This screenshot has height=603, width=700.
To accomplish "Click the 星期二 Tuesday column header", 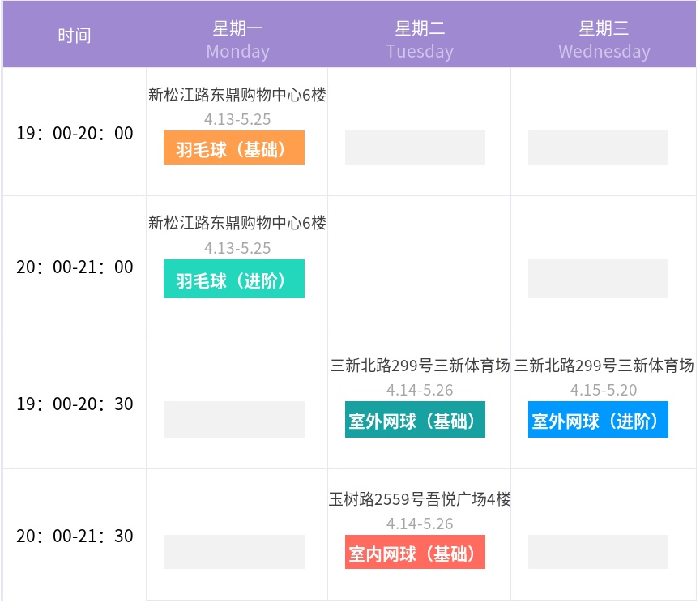I will point(420,40).
